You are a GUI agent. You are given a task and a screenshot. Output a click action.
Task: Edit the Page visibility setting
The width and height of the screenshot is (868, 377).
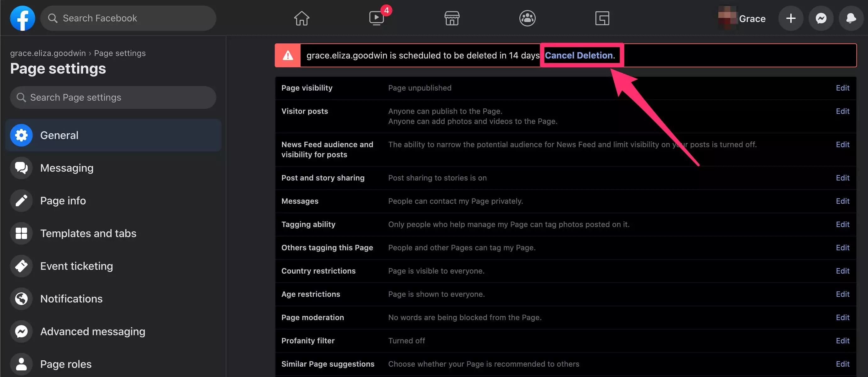click(843, 88)
